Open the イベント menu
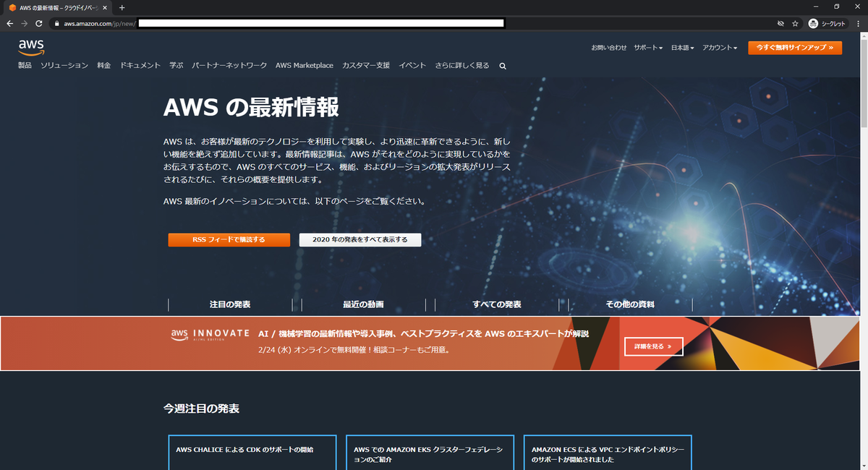Viewport: 868px width, 470px height. [x=412, y=65]
